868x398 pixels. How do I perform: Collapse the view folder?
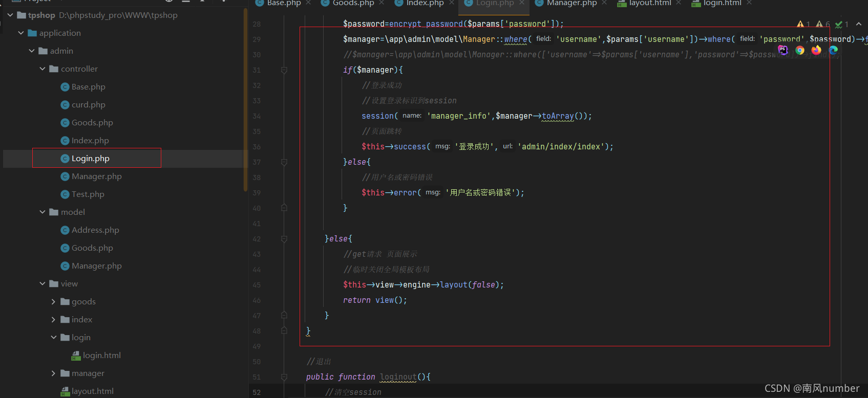click(x=43, y=284)
